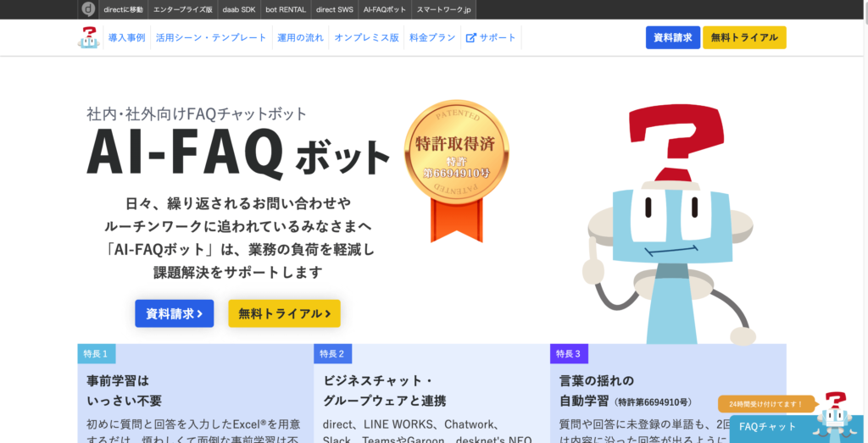Open directに移動 in the top bar
868x443 pixels.
click(x=123, y=9)
